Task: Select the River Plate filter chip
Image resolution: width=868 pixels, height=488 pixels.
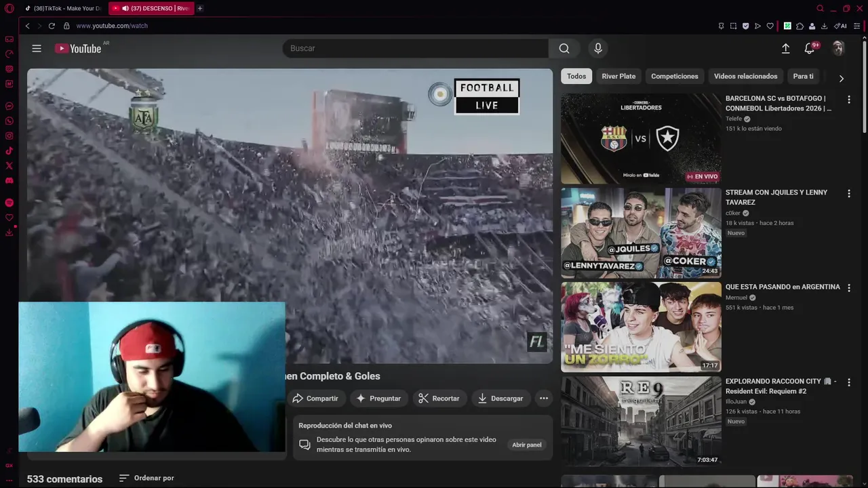Action: coord(618,77)
